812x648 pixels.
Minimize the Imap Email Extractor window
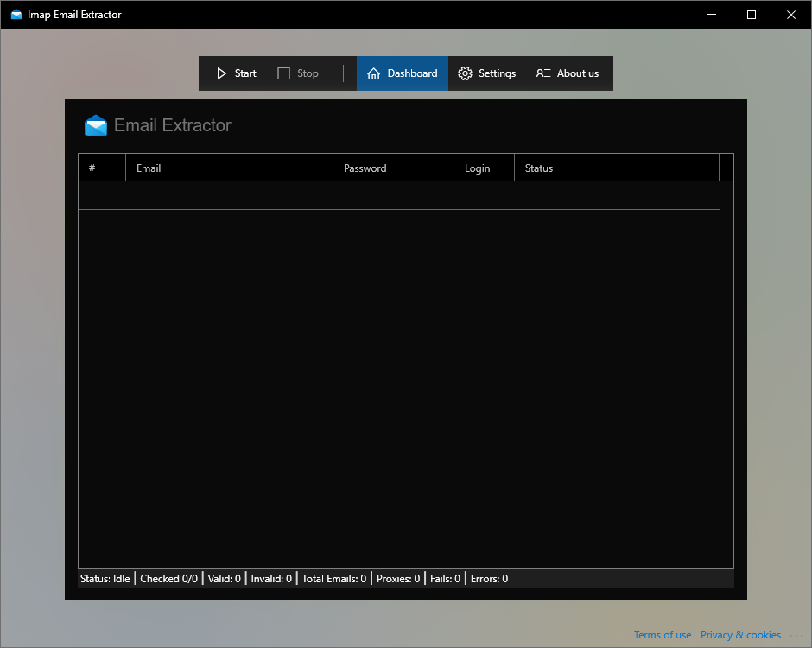coord(712,15)
